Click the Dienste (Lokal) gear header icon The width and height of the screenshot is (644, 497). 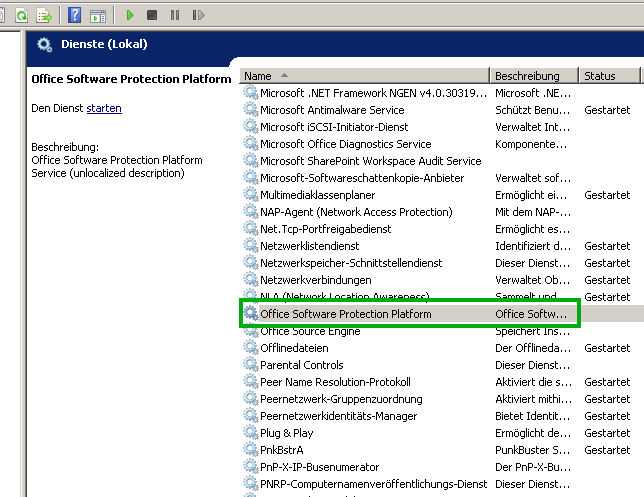44,44
